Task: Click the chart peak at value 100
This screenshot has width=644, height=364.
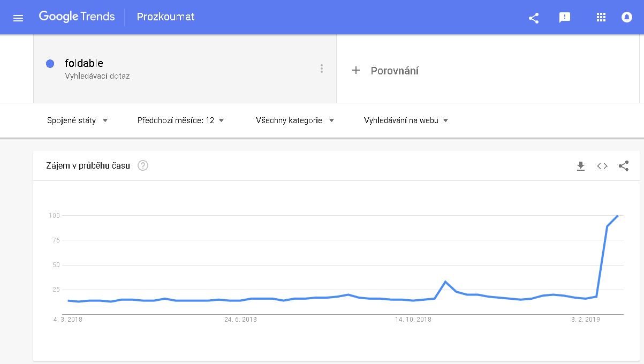Action: [x=618, y=216]
